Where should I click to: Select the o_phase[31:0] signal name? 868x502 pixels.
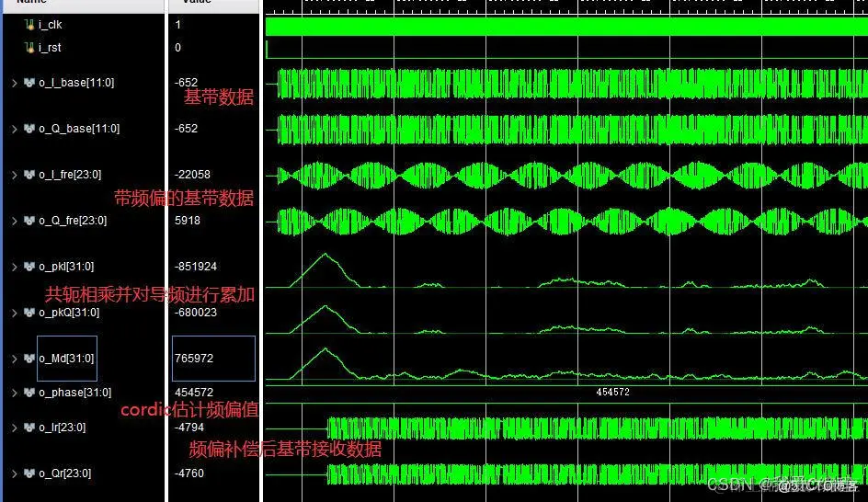(x=75, y=393)
